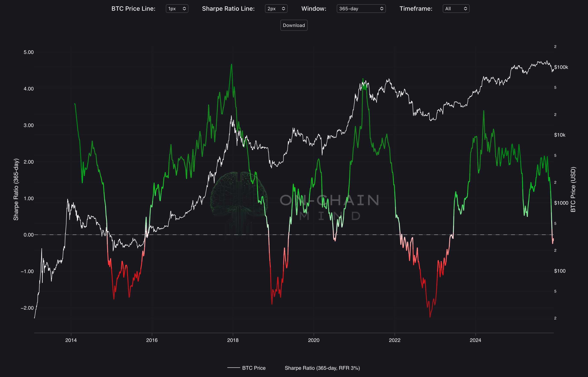588x377 pixels.
Task: Click the 2024 x-axis tick label
Action: pos(475,340)
